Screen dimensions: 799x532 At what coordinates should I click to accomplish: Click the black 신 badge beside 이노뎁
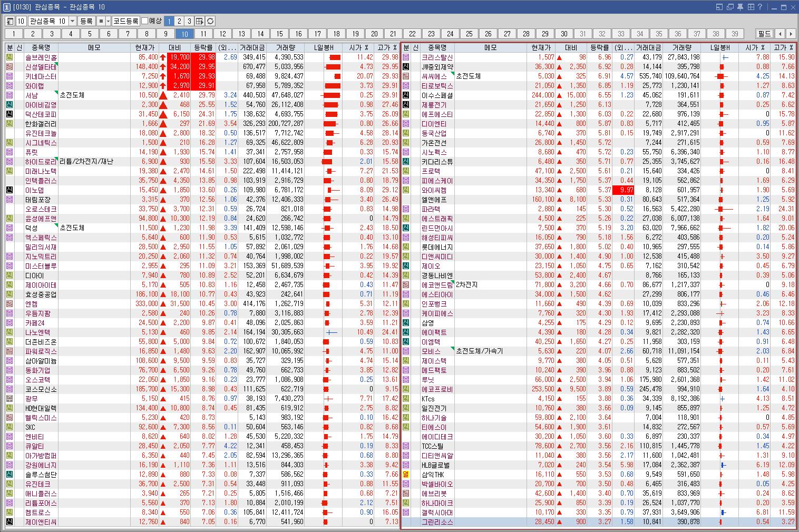pos(9,190)
